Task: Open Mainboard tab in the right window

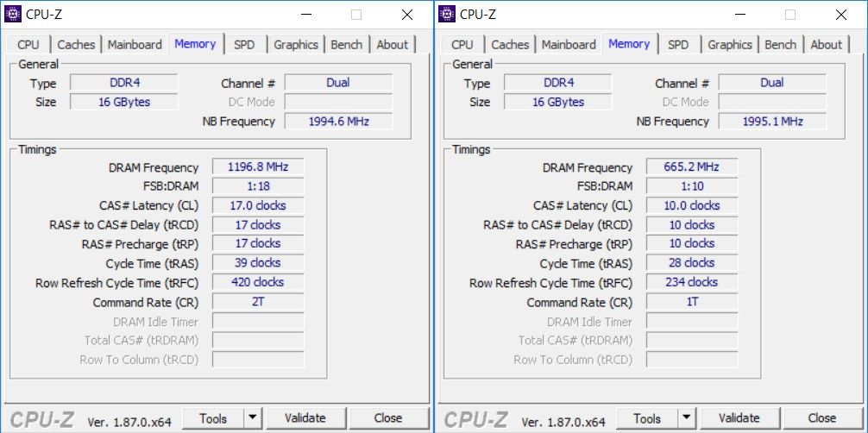Action: tap(569, 45)
